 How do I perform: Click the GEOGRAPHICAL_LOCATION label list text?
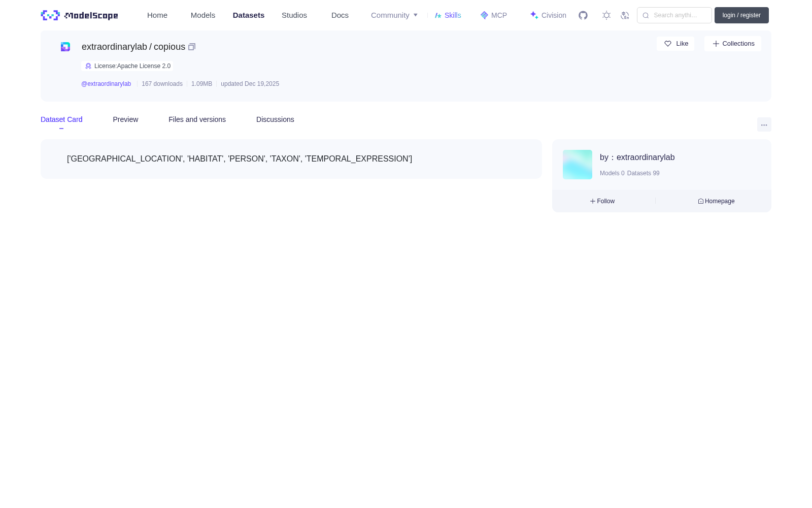coord(240,159)
